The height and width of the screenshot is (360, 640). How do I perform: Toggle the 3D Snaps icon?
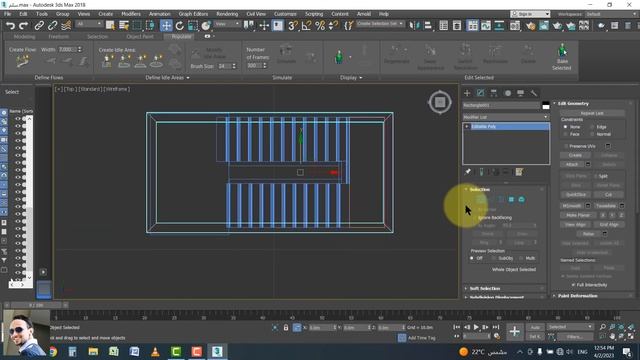click(292, 26)
